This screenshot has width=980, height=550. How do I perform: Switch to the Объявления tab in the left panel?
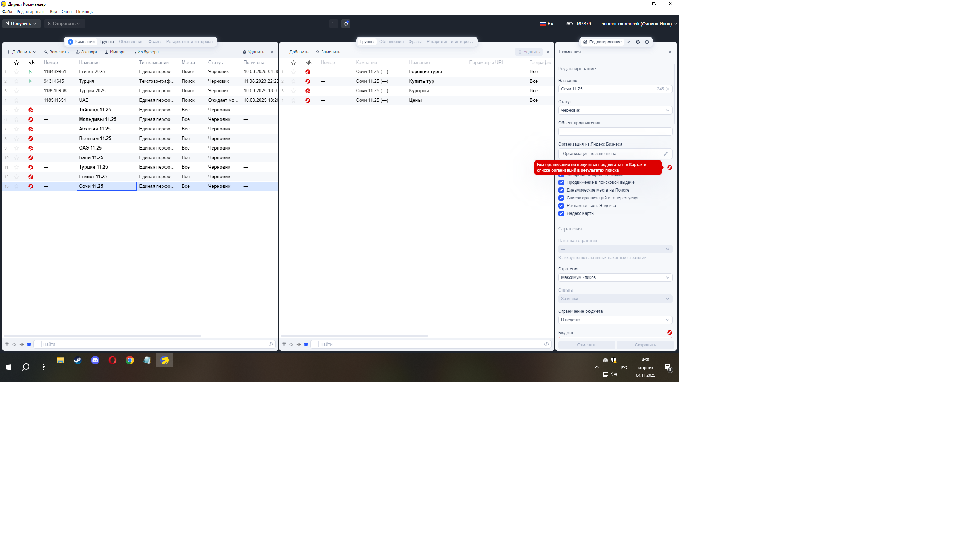[131, 42]
